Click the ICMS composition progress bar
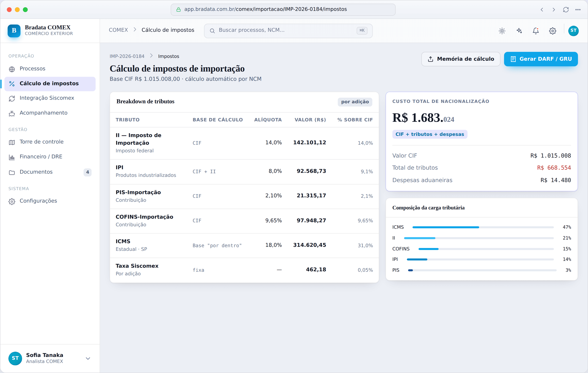 point(483,227)
